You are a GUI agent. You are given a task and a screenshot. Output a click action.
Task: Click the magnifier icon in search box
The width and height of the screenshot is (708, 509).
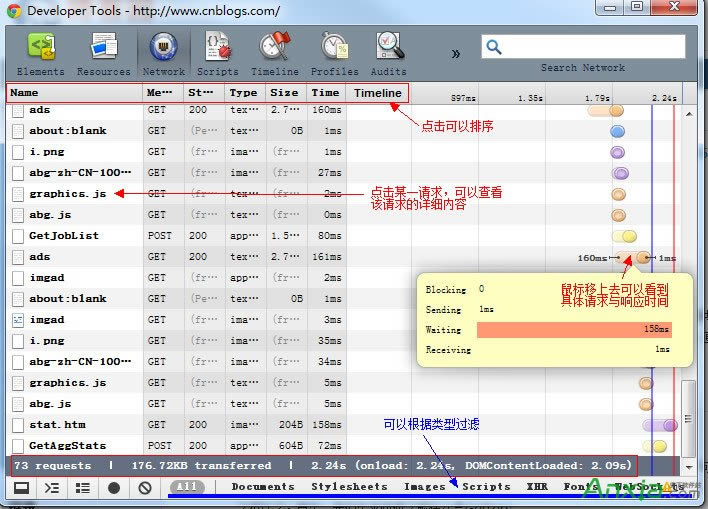coord(494,47)
